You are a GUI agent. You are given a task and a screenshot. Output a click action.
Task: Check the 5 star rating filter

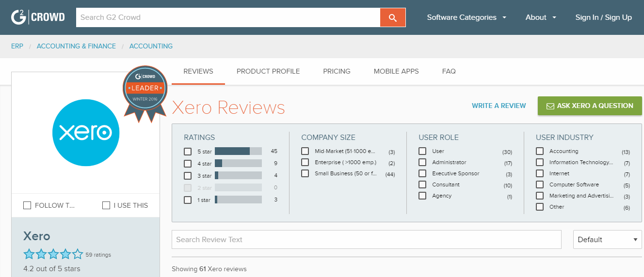[188, 152]
